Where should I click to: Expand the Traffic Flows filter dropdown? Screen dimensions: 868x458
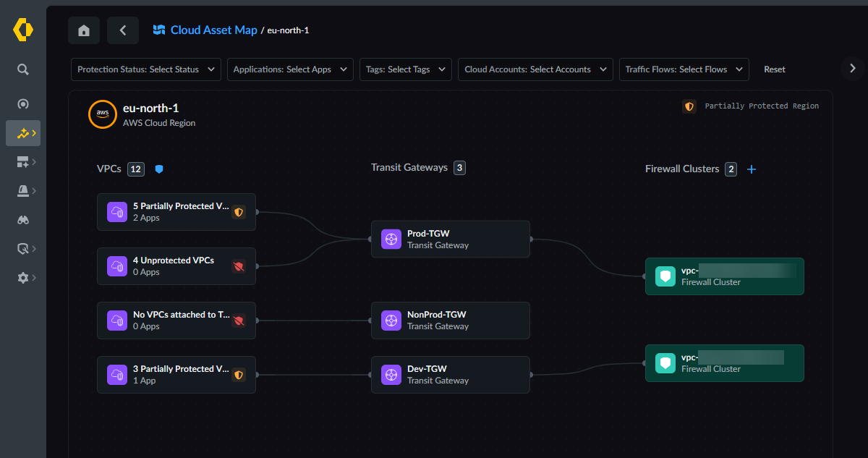(684, 69)
